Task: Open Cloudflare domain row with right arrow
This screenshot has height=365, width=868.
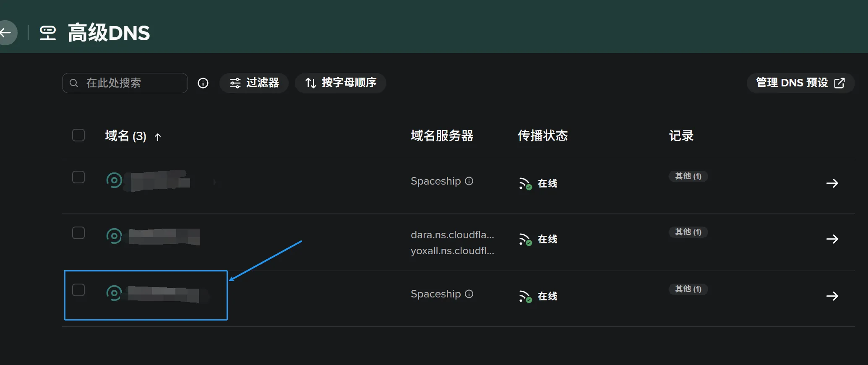Action: [x=832, y=239]
